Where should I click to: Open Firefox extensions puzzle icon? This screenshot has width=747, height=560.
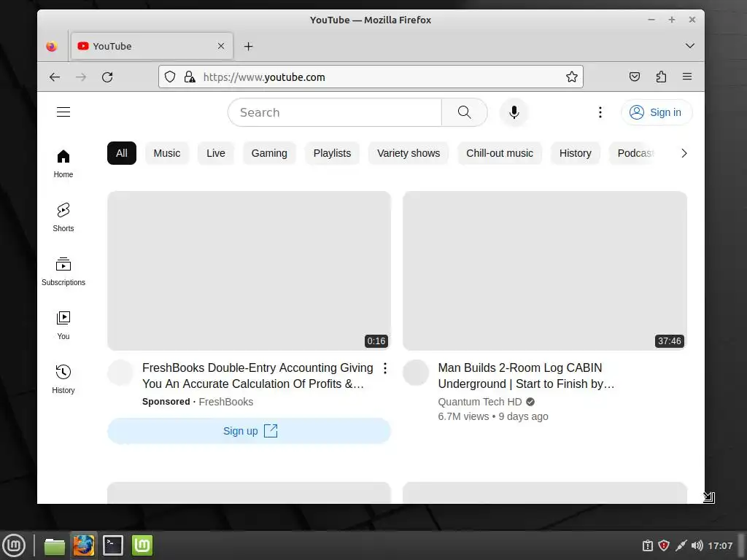(x=661, y=77)
